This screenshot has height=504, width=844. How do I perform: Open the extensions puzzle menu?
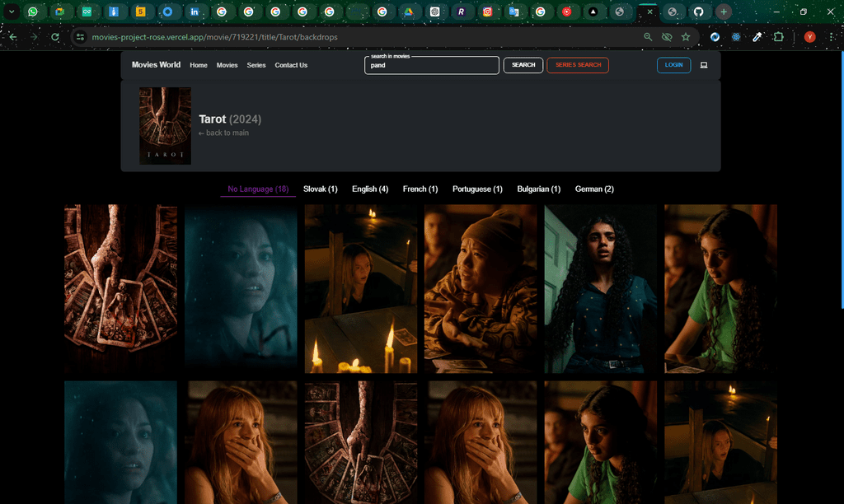pyautogui.click(x=778, y=37)
